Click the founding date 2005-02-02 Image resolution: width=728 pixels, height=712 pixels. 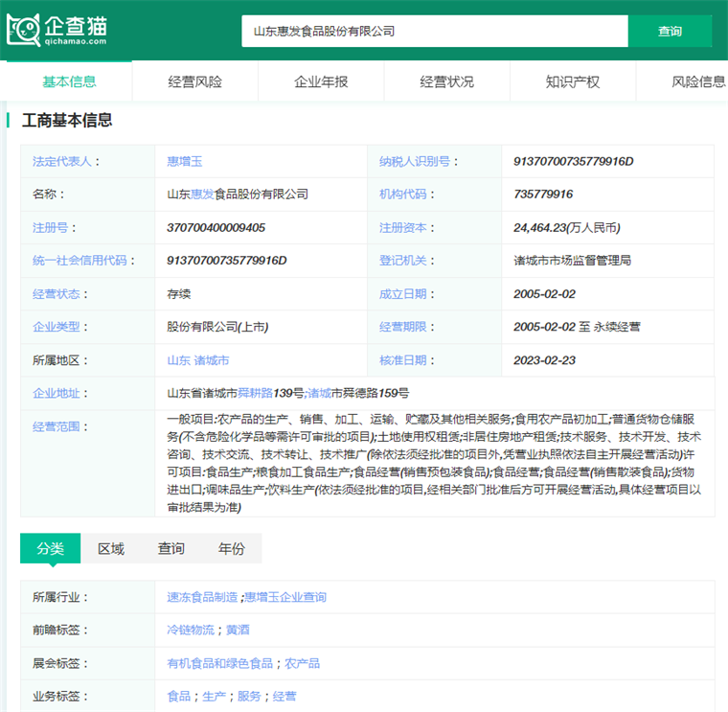544,294
